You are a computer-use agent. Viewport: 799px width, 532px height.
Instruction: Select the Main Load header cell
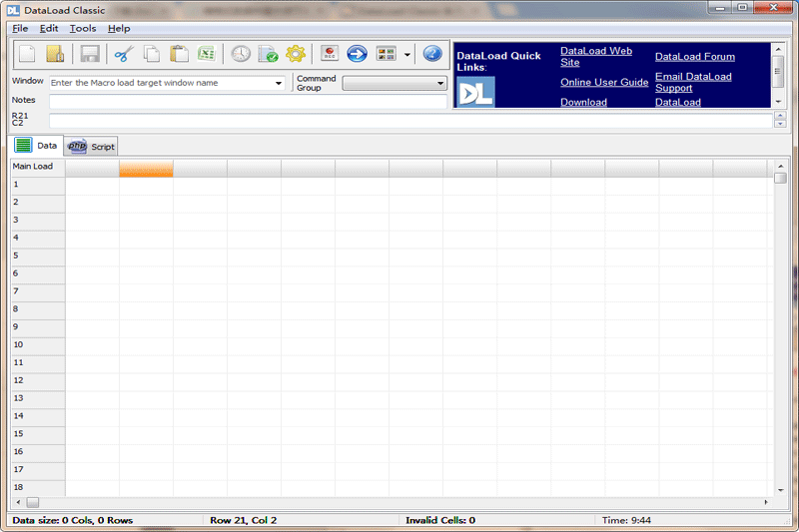[x=38, y=167]
